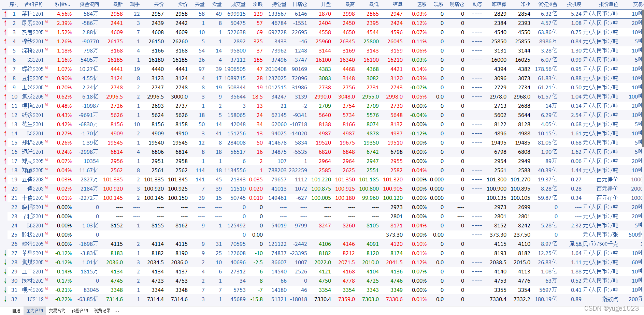
Task: Click the 昨结算 column header
Action: click(499, 4)
